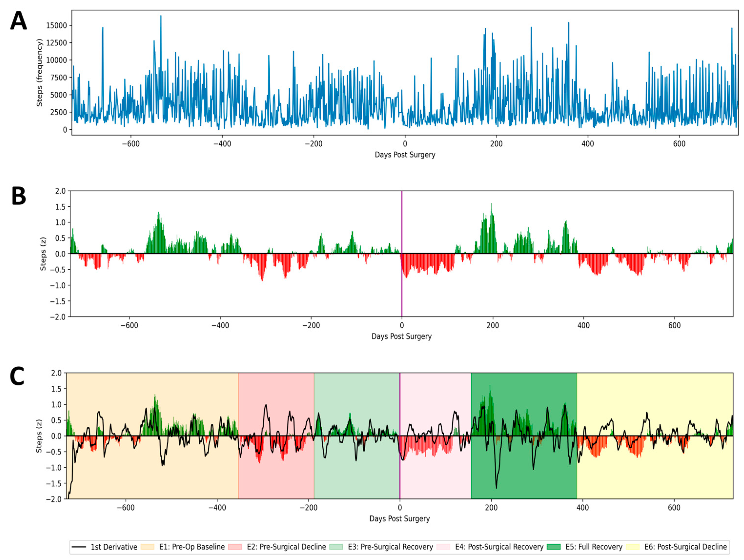Click the 'E5: Full Recovery' legend text

594,547
